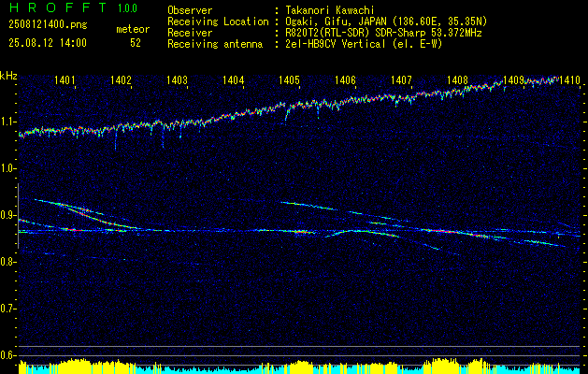Click the version number 1.0.0
This screenshot has width=588, height=374.
pyautogui.click(x=127, y=8)
